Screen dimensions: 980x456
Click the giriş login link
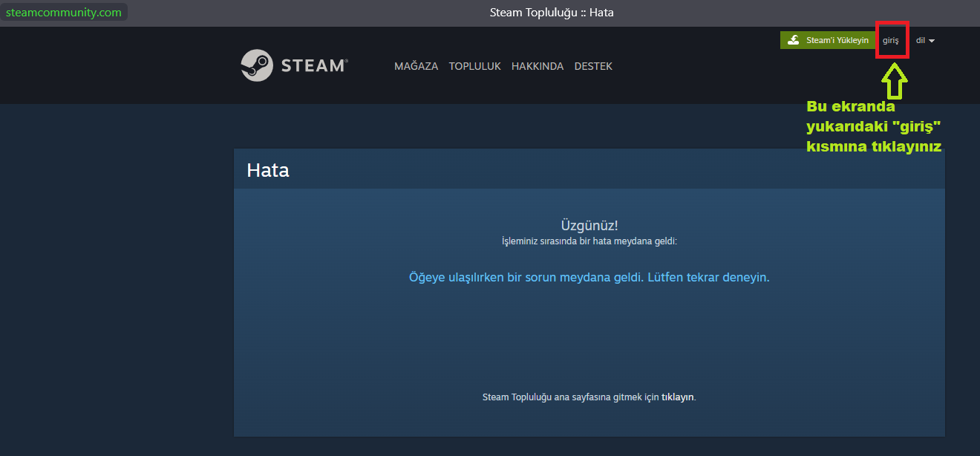click(891, 40)
